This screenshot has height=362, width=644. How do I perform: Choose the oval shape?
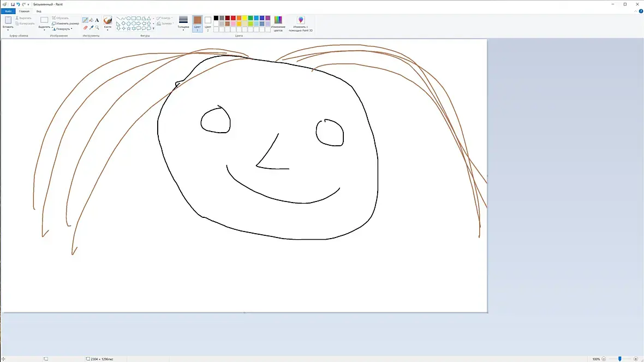click(x=129, y=19)
